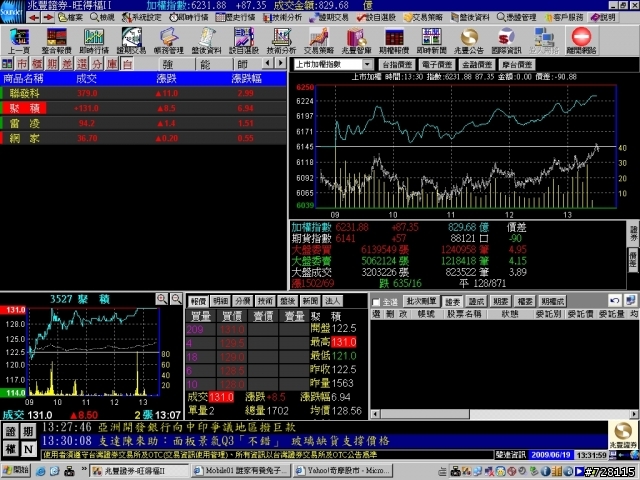Open the 系統設定 menu

142,18
